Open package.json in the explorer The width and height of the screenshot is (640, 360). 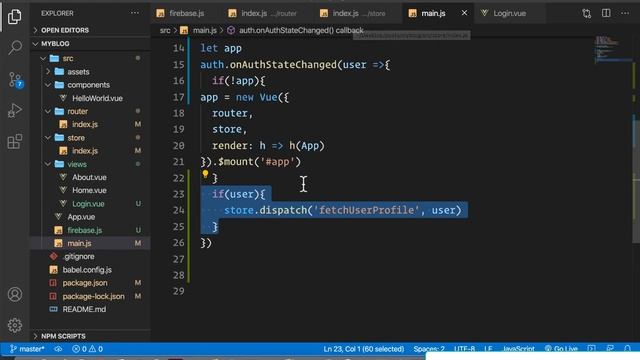[x=85, y=283]
